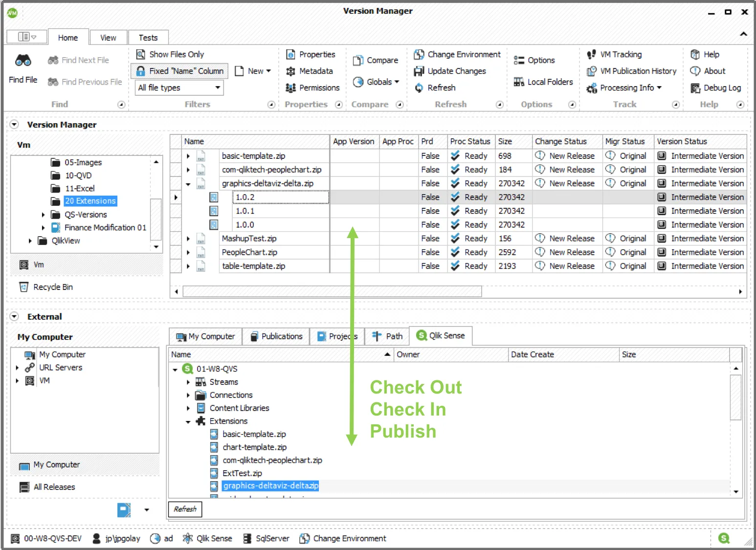This screenshot has width=756, height=550.
Task: Expand the basic-template.zip row
Action: 188,156
